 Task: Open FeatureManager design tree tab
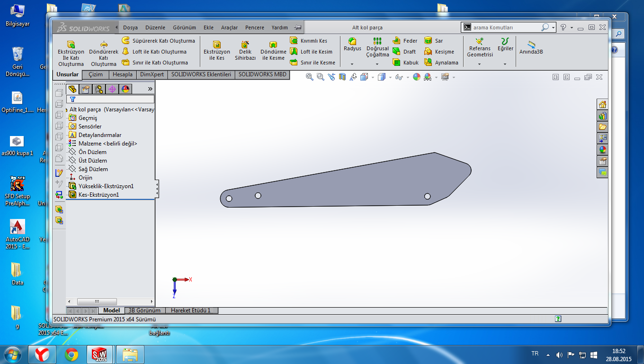[x=72, y=89]
